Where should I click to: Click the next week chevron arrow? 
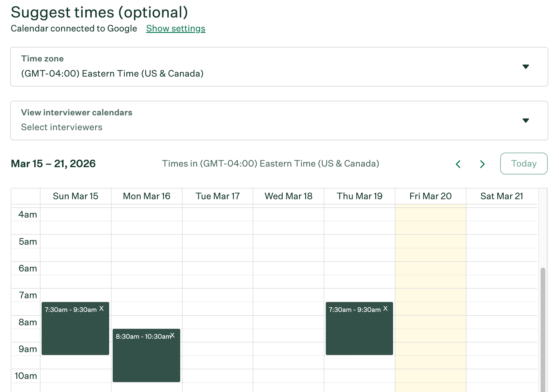pos(482,164)
